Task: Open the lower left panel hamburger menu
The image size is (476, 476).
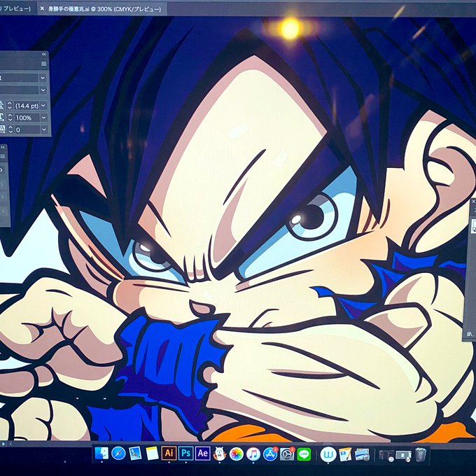Action: [3, 157]
